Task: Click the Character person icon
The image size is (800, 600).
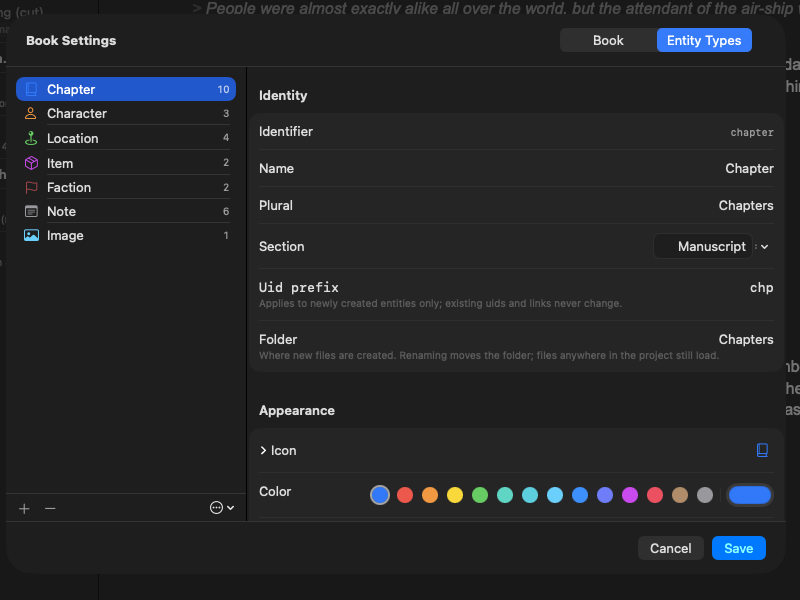Action: [x=31, y=113]
